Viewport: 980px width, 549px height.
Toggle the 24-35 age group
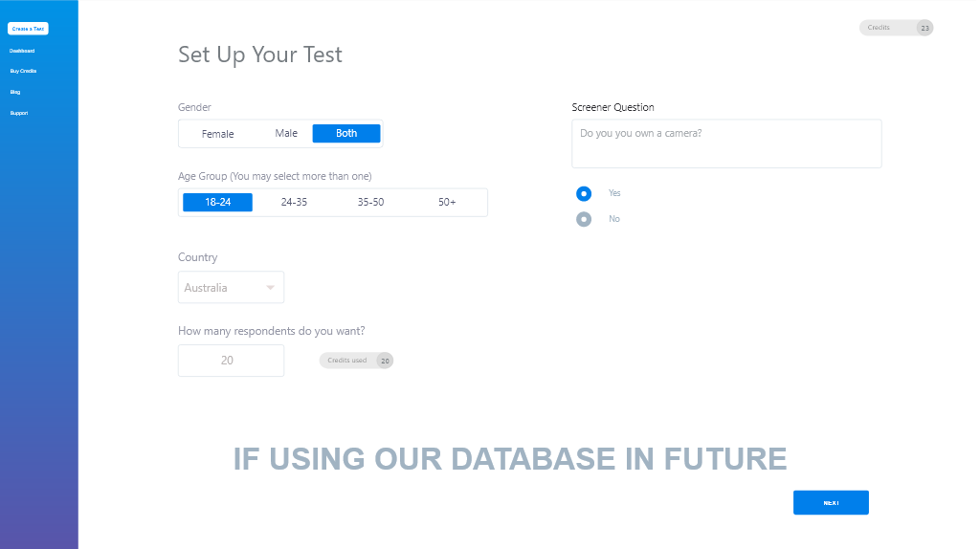[x=294, y=203]
